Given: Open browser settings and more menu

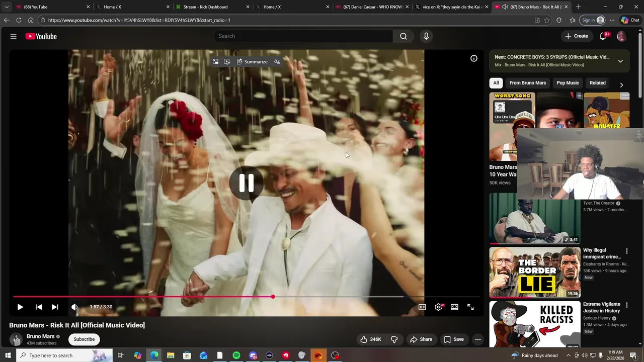Looking at the screenshot, I should (x=612, y=20).
